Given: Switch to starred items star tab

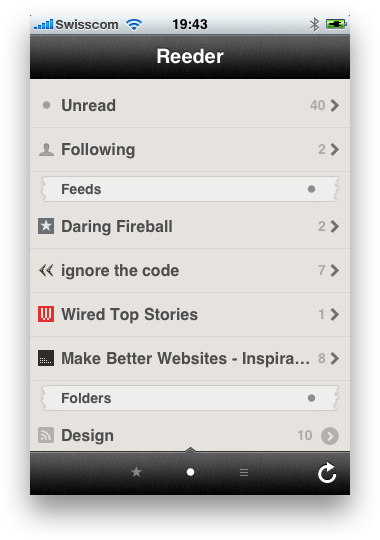Looking at the screenshot, I should pos(136,472).
